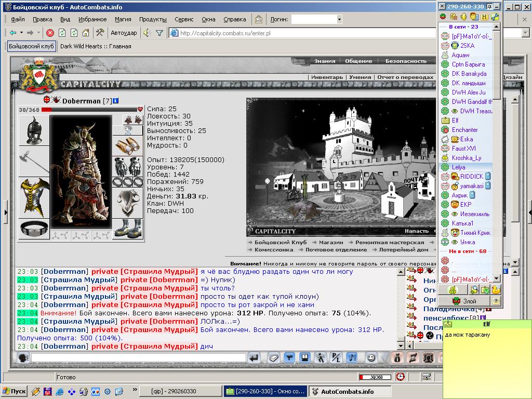Toggle QIP groups icon with red X
Viewport: 532px width, 399px height.
point(454,16)
